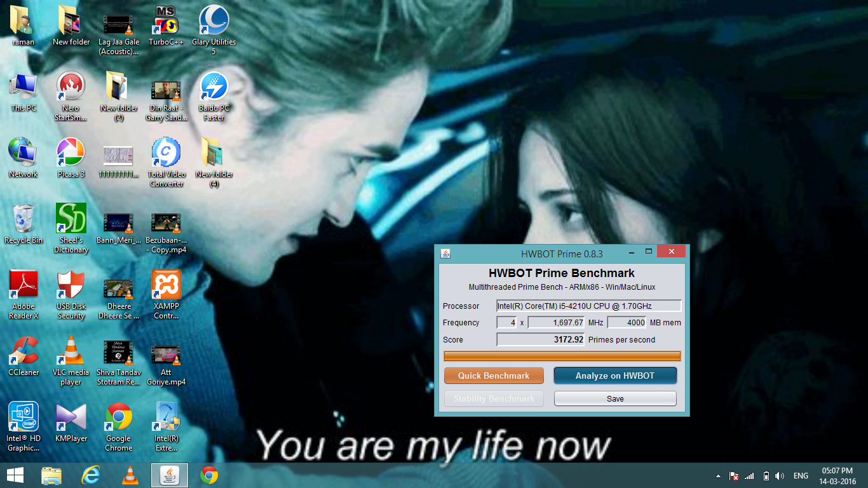Open File Explorer from the taskbar

[x=51, y=475]
